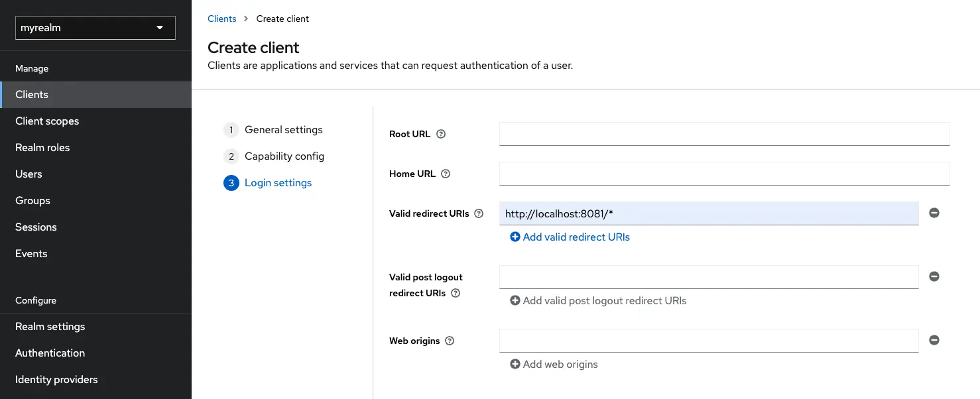Open the Users section
Viewport: 980px width, 399px height.
click(29, 174)
